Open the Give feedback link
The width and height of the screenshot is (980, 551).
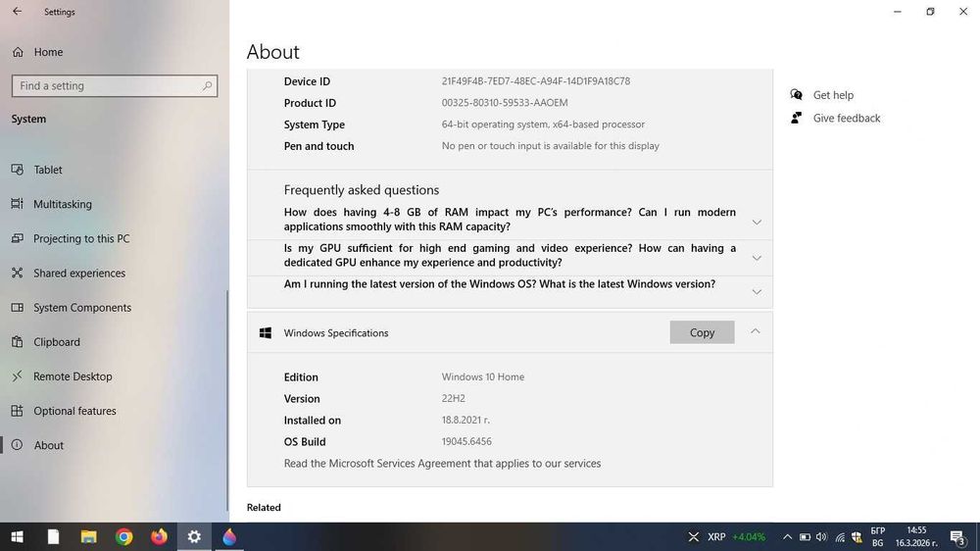click(x=847, y=119)
